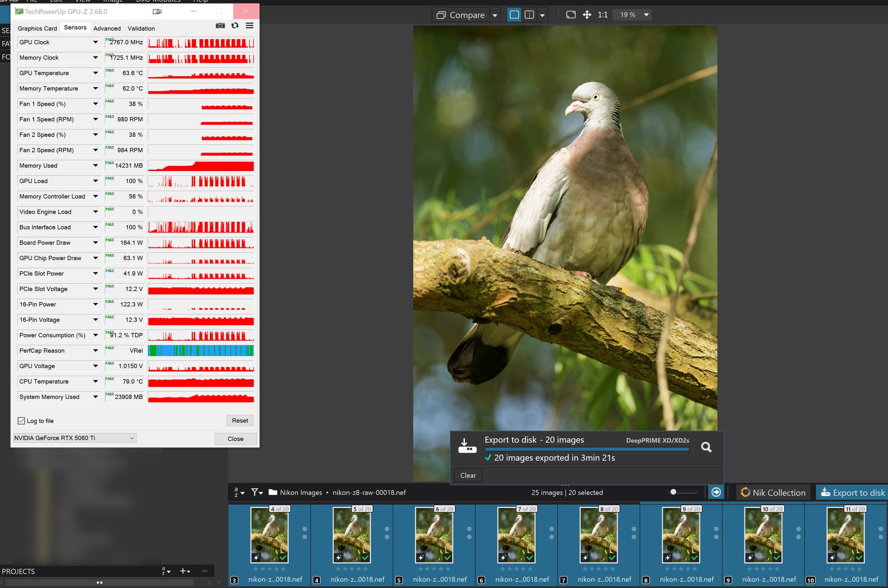Viewport: 888px width, 588px height.
Task: Click the Reset button in GPU-Z
Action: coord(240,421)
